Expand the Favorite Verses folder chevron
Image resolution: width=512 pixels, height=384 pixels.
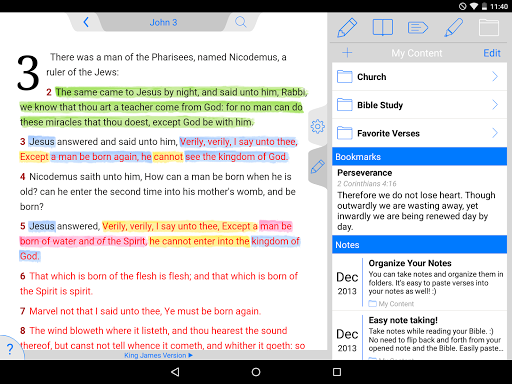point(495,133)
